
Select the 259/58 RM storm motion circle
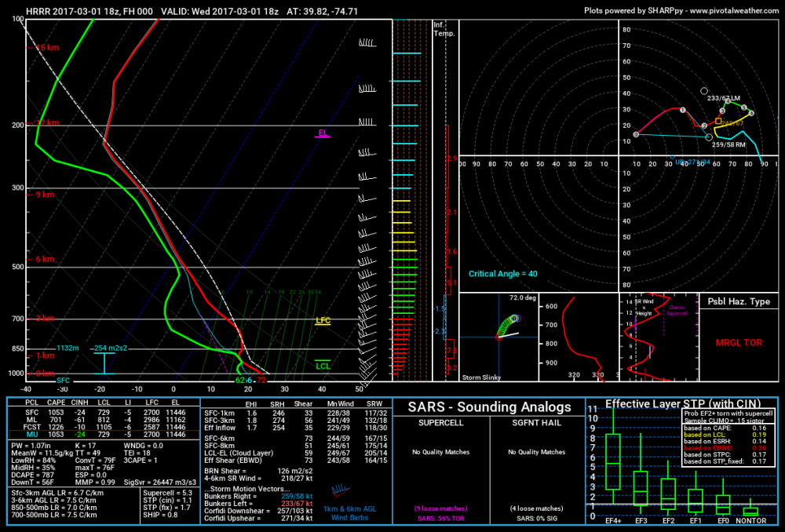point(709,137)
